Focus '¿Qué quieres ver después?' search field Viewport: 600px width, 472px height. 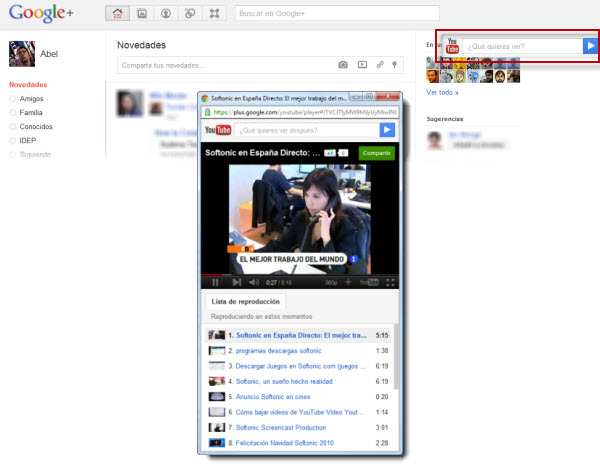(307, 130)
